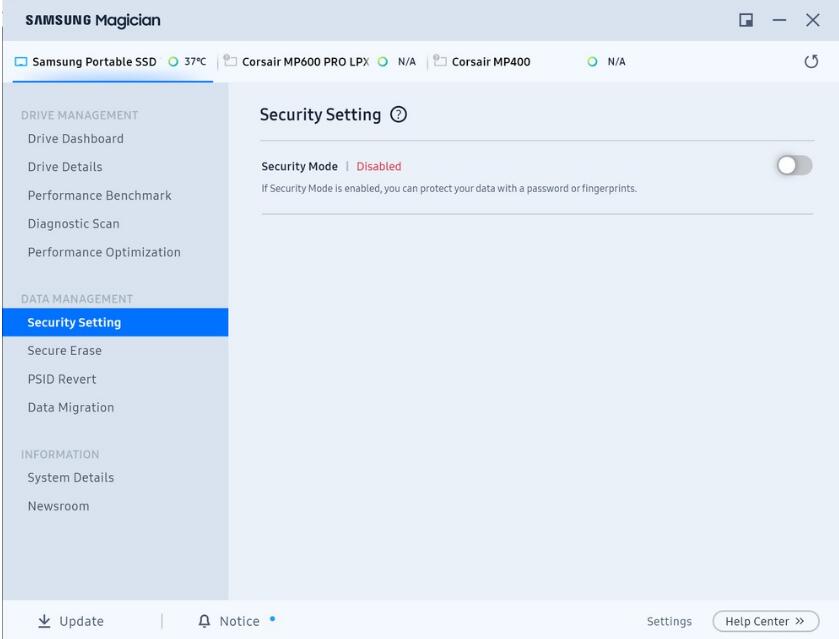839x639 pixels.
Task: Open the Secure Erase section
Action: tap(65, 351)
